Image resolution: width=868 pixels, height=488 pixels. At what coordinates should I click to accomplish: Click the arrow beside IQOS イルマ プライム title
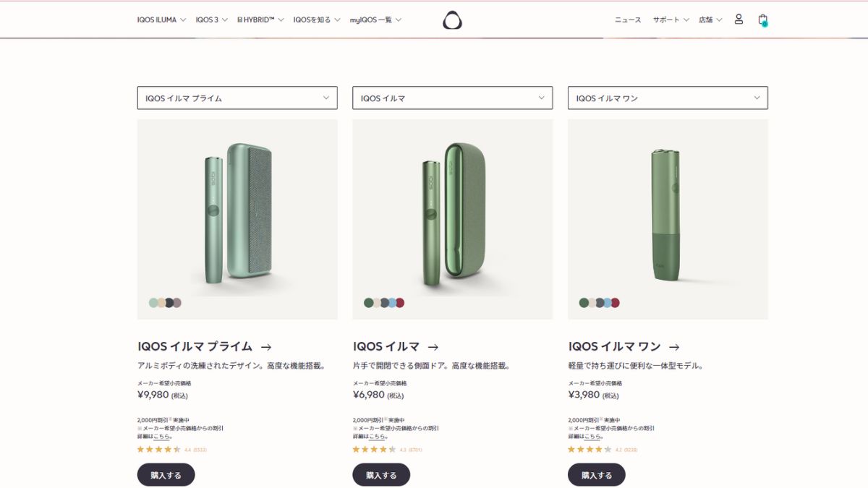(266, 347)
